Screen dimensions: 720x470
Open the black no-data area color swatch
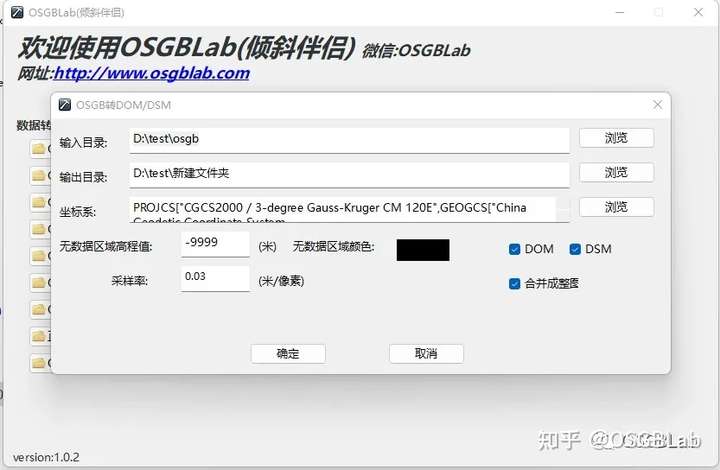pos(423,250)
